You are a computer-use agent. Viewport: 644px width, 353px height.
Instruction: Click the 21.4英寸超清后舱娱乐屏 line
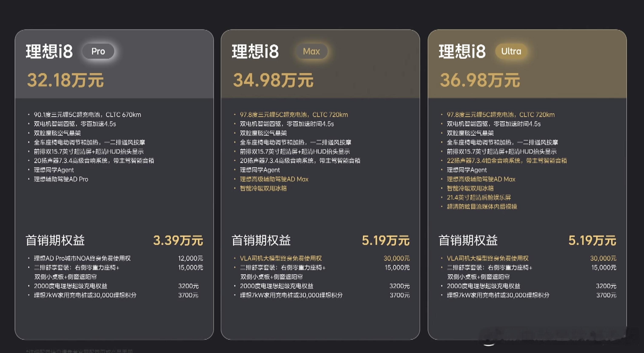pyautogui.click(x=479, y=197)
